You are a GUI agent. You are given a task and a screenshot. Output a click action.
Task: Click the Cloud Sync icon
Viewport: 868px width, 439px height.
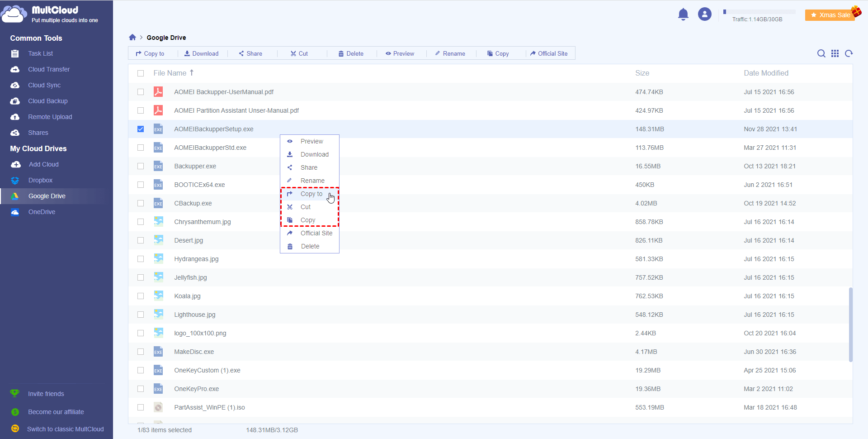point(15,85)
